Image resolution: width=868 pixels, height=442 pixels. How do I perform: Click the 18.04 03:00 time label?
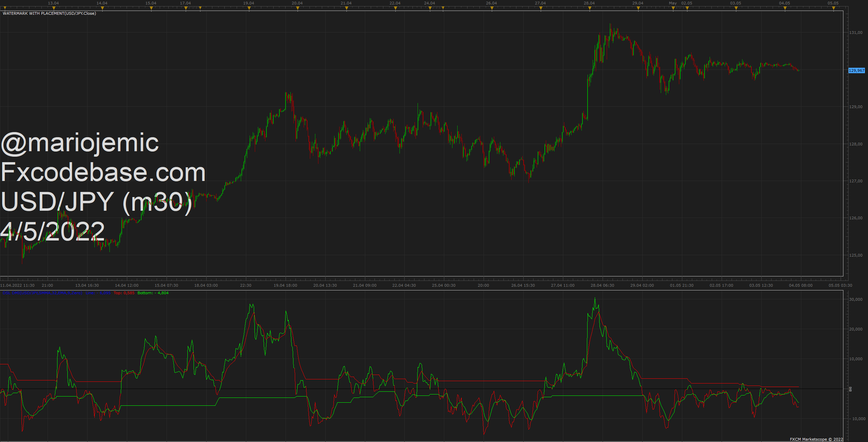pyautogui.click(x=206, y=285)
